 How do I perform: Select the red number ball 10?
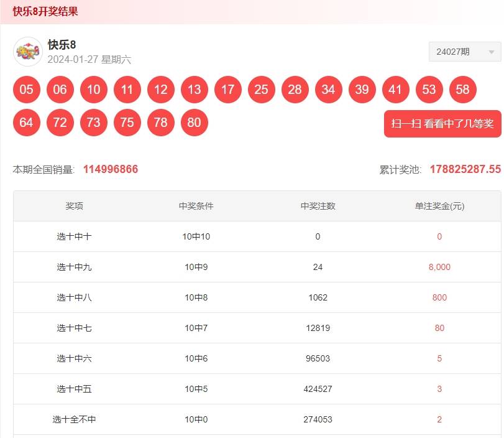point(94,90)
